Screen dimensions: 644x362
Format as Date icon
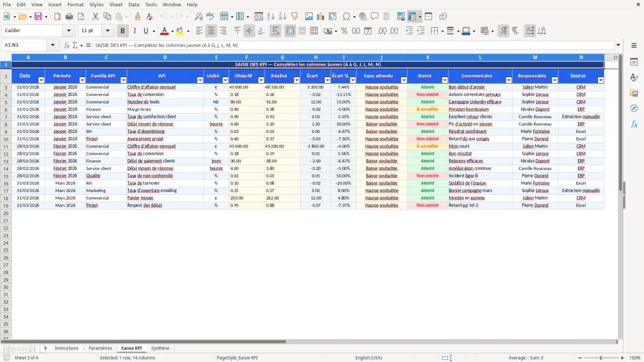coord(368,31)
